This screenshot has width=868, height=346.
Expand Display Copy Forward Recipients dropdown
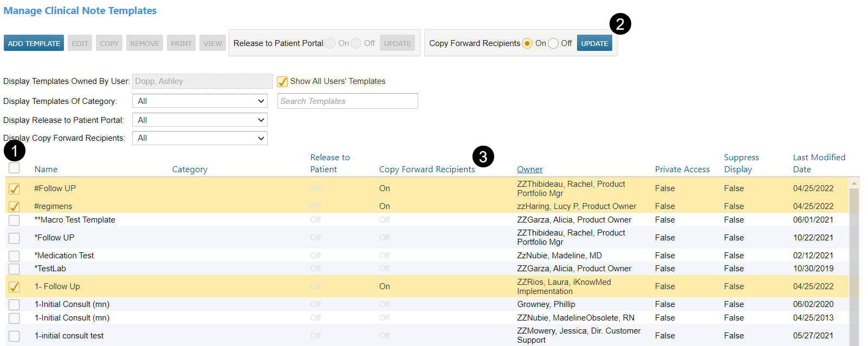(x=199, y=139)
